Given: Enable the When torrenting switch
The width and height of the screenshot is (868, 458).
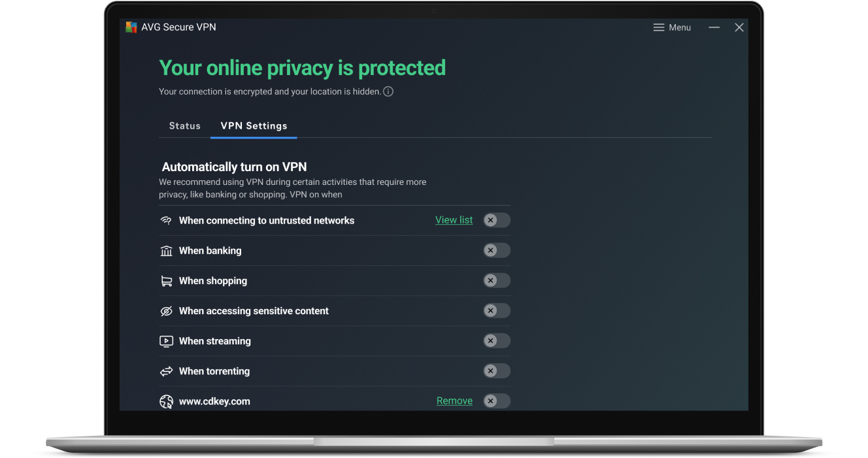Looking at the screenshot, I should pos(496,370).
